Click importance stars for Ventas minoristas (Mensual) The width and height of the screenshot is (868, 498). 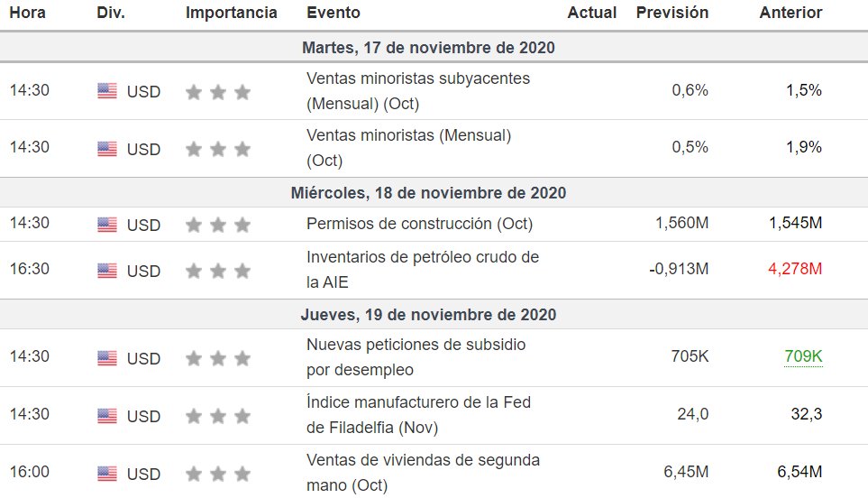(217, 149)
